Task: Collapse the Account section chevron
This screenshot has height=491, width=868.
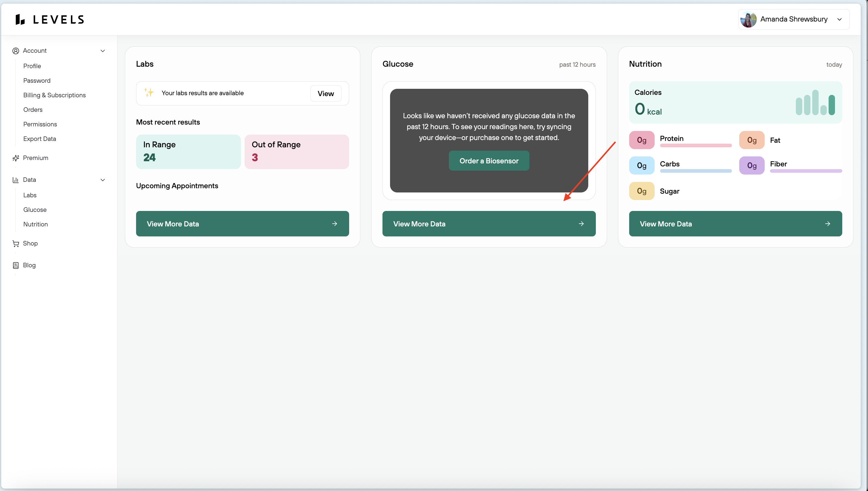Action: coord(103,51)
